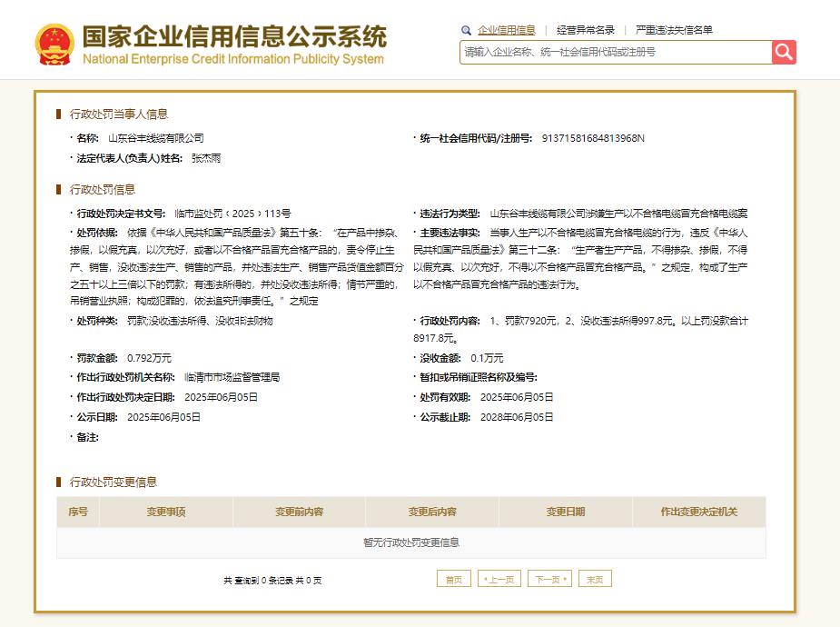Click the 暂无行政处罚变更信息 empty row
Screen dimensions: 840x627
[x=411, y=542]
